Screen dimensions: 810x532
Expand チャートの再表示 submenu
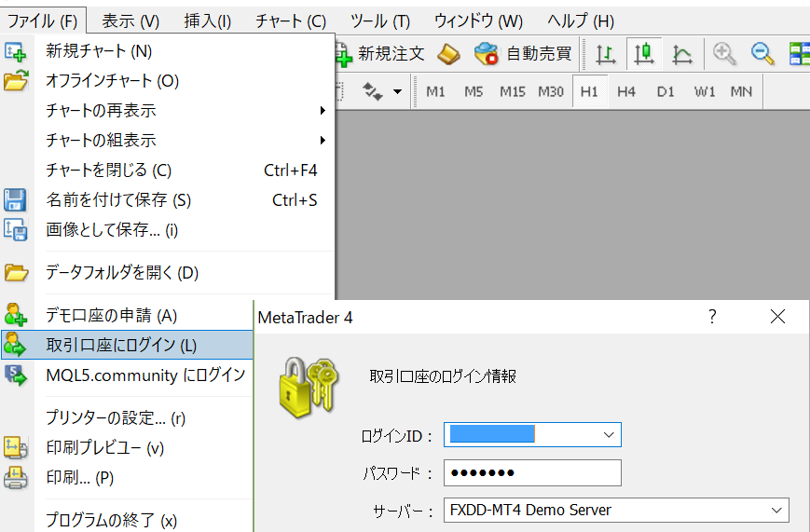168,111
